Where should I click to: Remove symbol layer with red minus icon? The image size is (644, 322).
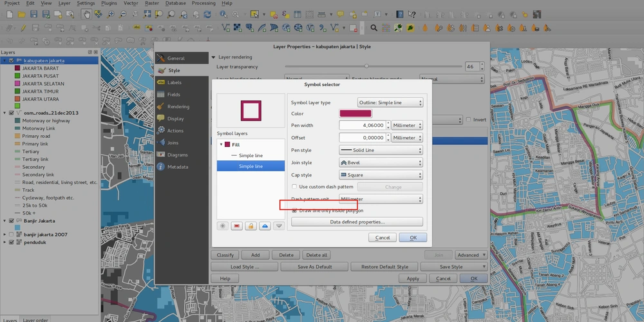[x=236, y=226]
